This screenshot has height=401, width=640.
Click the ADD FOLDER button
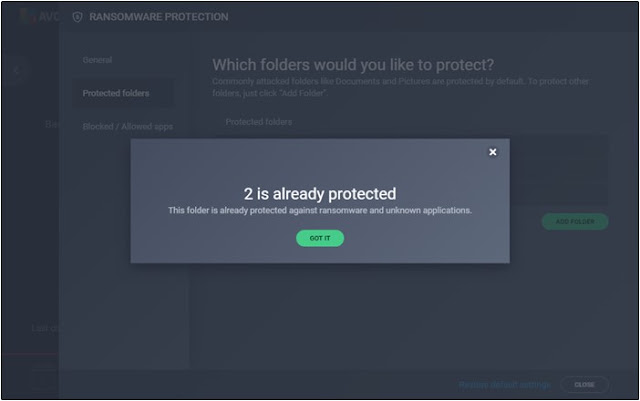point(575,221)
